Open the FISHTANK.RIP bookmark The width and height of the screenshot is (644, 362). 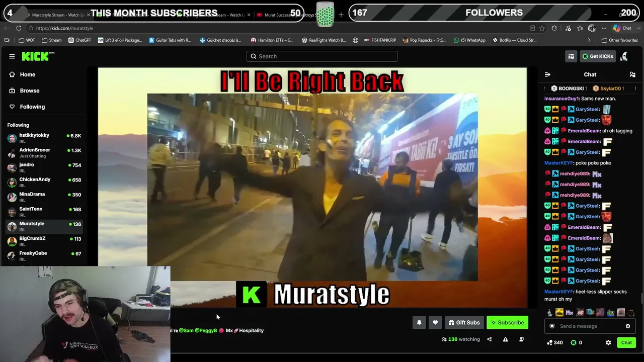point(379,40)
